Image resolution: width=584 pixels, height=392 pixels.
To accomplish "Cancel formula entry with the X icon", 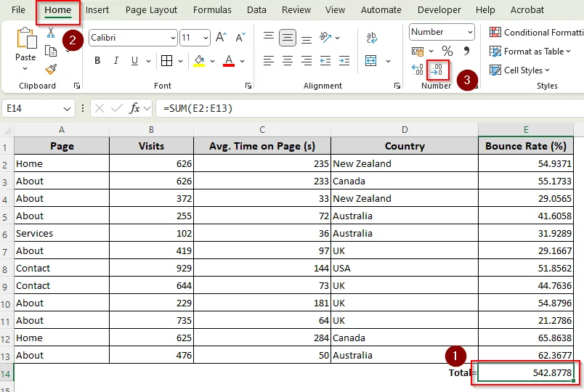I will click(x=100, y=108).
